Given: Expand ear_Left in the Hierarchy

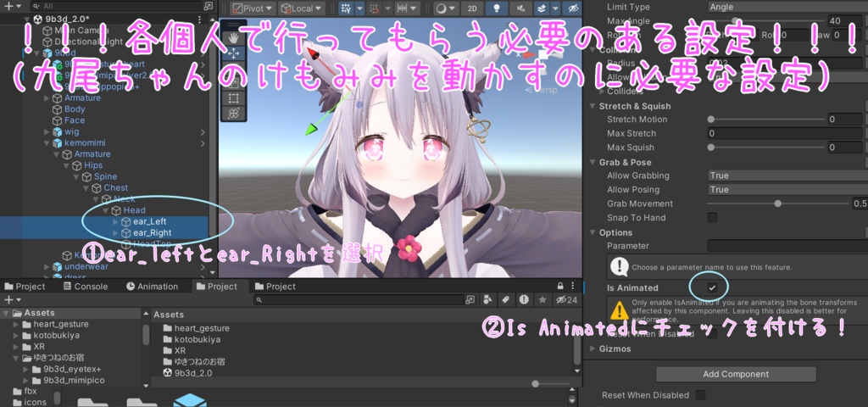Looking at the screenshot, I should [115, 221].
